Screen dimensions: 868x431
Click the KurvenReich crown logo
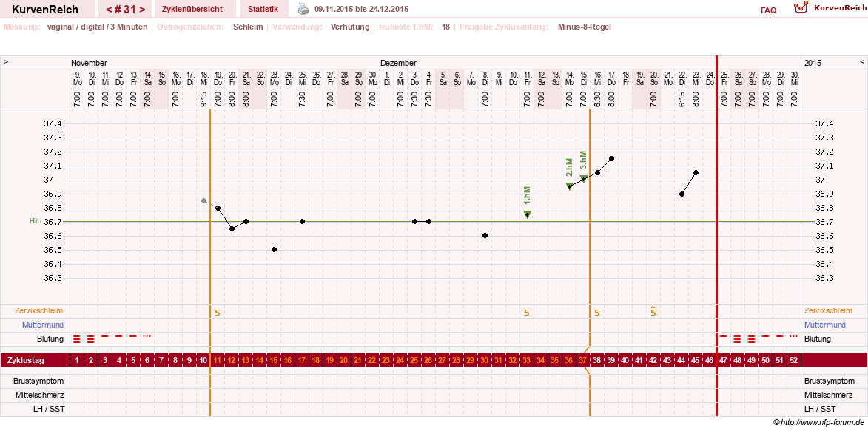click(x=800, y=7)
